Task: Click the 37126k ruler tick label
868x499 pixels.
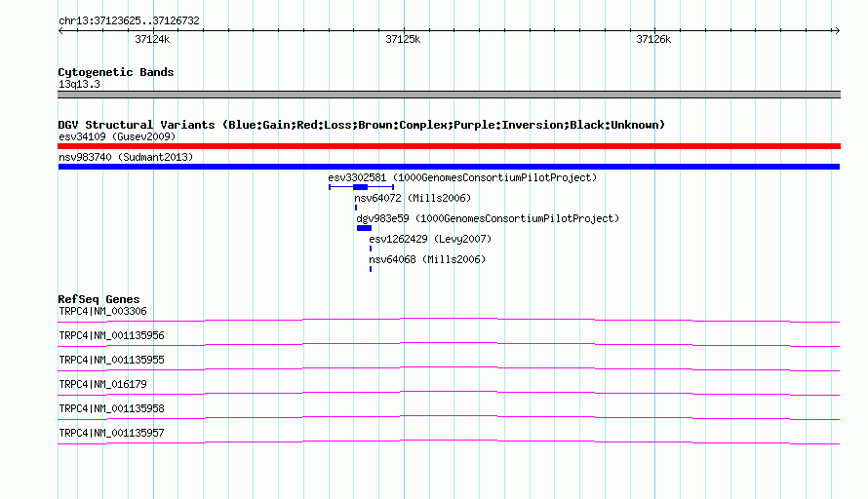Action: click(x=653, y=39)
